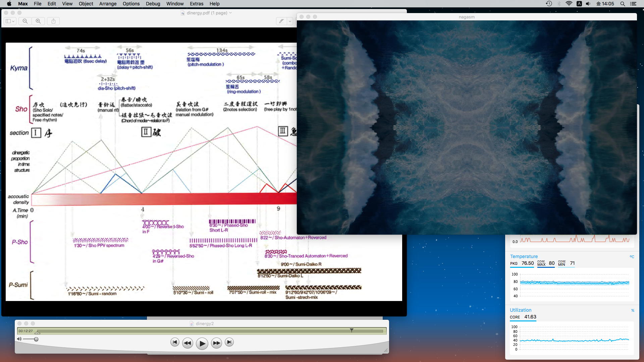Open the sidebar view mode dropdown
The image size is (644, 362).
tap(10, 21)
